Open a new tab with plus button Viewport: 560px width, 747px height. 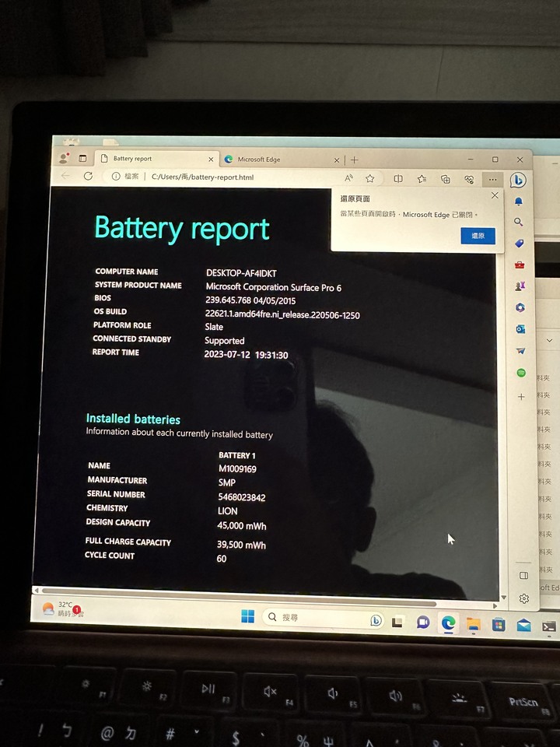[x=355, y=160]
